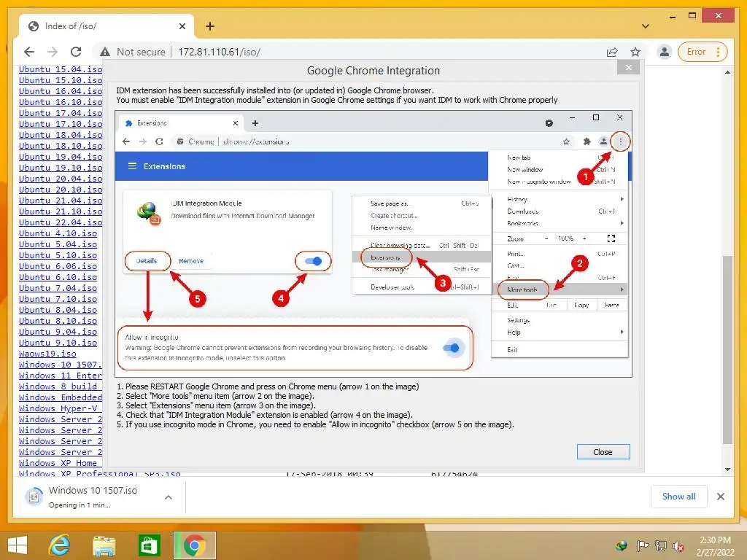Close the Index of /iso/ tab
Viewport: 747px width, 560px height.
tap(182, 26)
